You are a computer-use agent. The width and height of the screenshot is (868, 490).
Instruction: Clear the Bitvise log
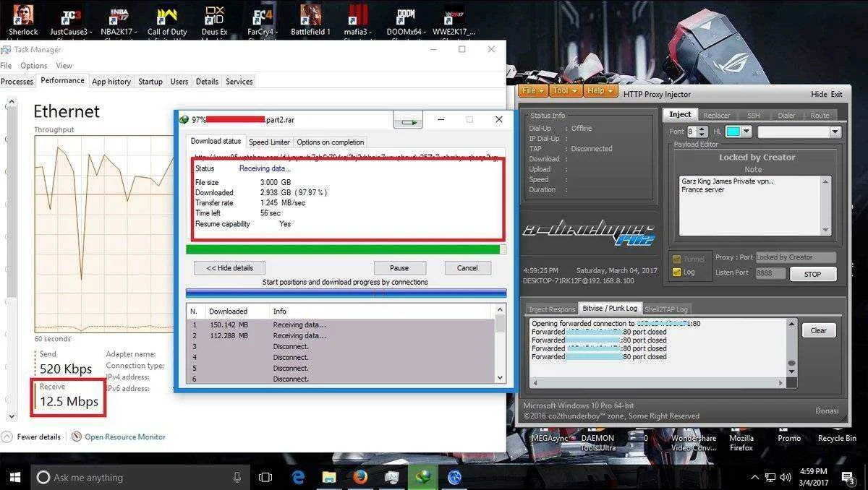point(819,330)
